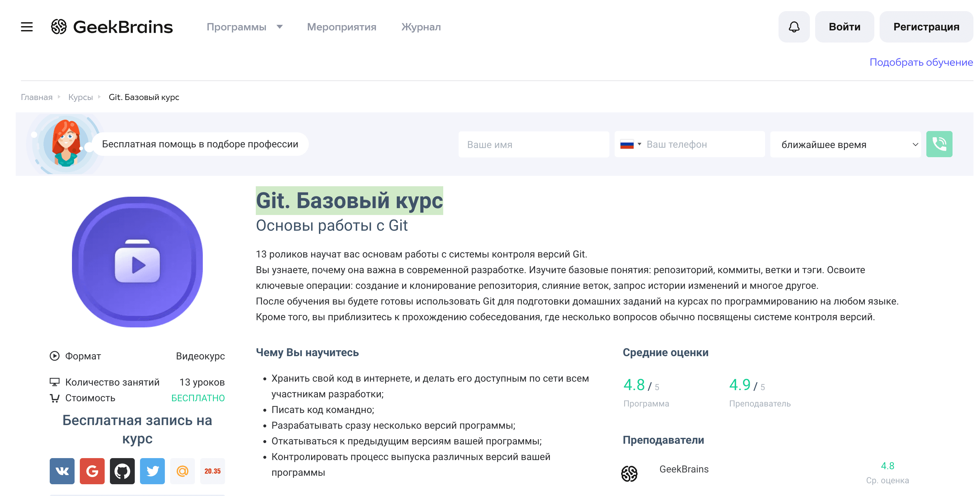980x496 pixels.
Task: Share via VK icon
Action: 62,471
